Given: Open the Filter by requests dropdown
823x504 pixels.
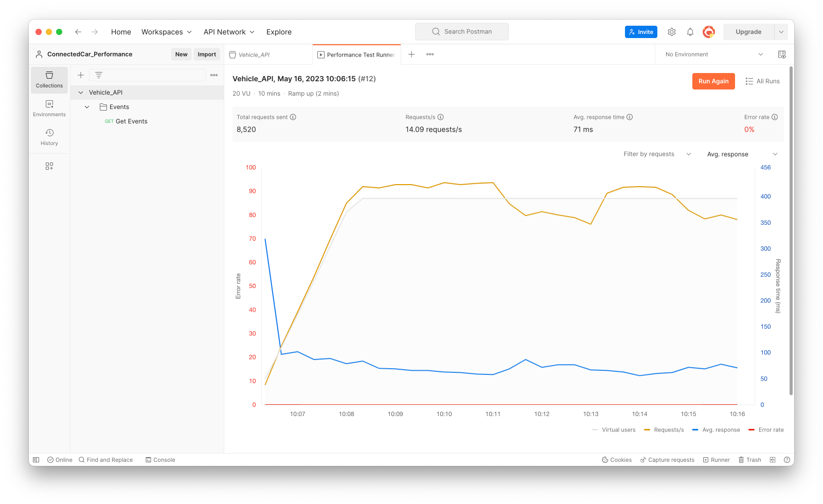Looking at the screenshot, I should pos(657,154).
